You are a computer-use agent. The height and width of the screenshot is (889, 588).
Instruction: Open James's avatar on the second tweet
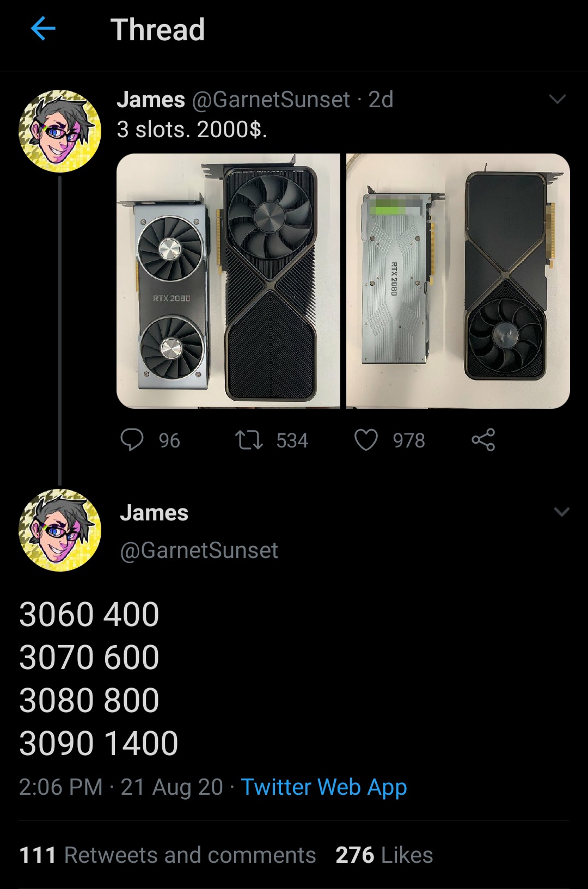(60, 530)
